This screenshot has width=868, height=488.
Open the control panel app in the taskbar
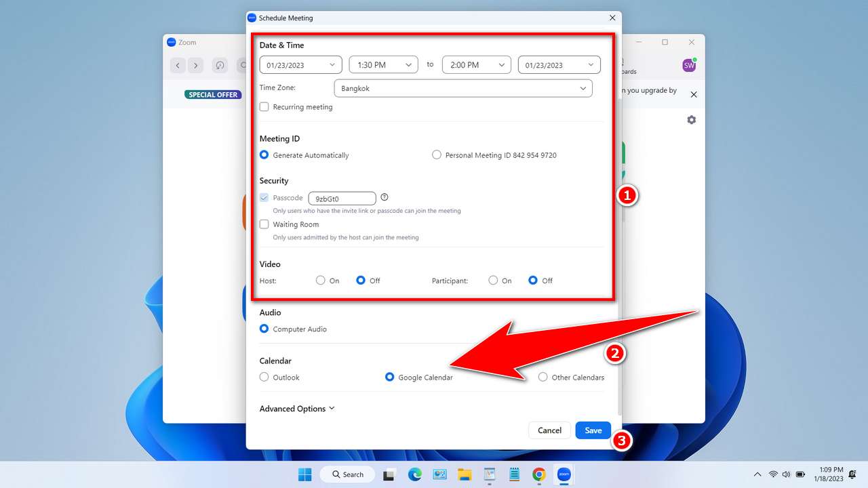pyautogui.click(x=439, y=474)
